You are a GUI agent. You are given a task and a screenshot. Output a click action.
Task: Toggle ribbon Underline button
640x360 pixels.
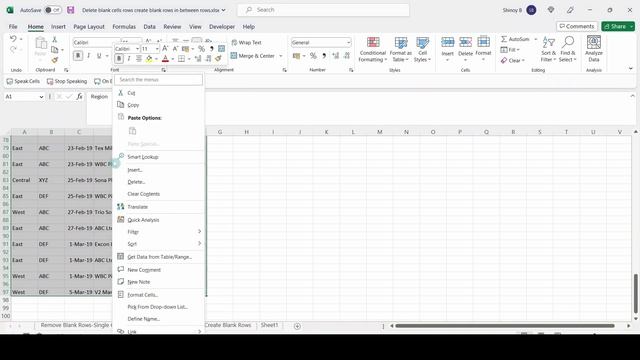click(99, 56)
